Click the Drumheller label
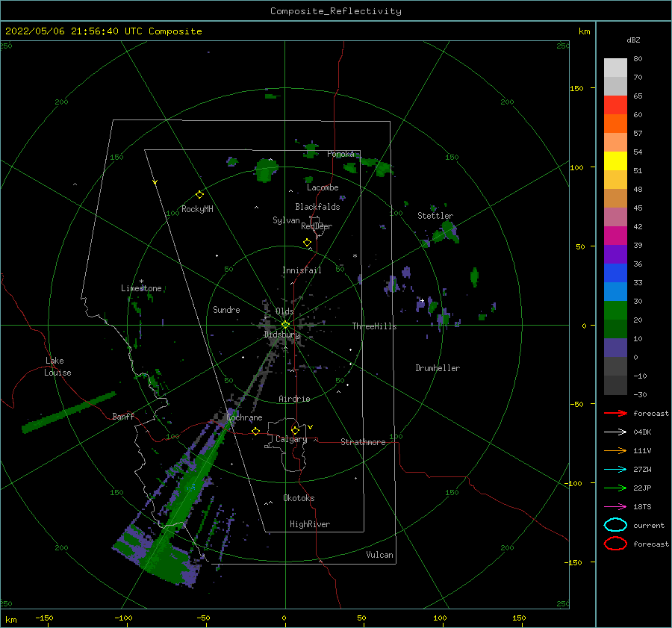This screenshot has height=628, width=672. (438, 368)
